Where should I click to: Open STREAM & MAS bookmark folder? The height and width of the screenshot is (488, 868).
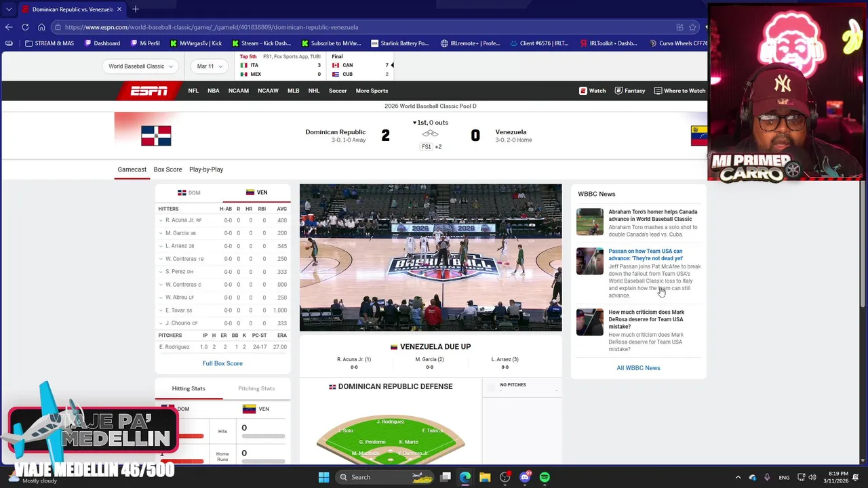49,43
